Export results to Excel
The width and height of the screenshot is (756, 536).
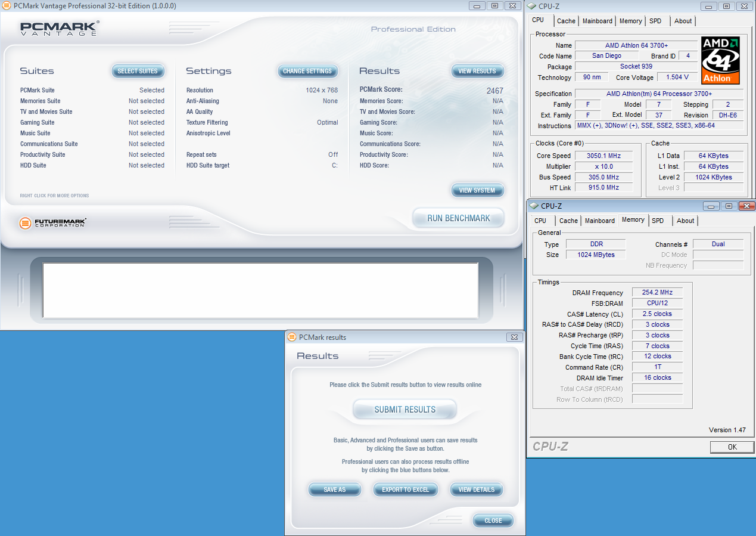coord(406,489)
